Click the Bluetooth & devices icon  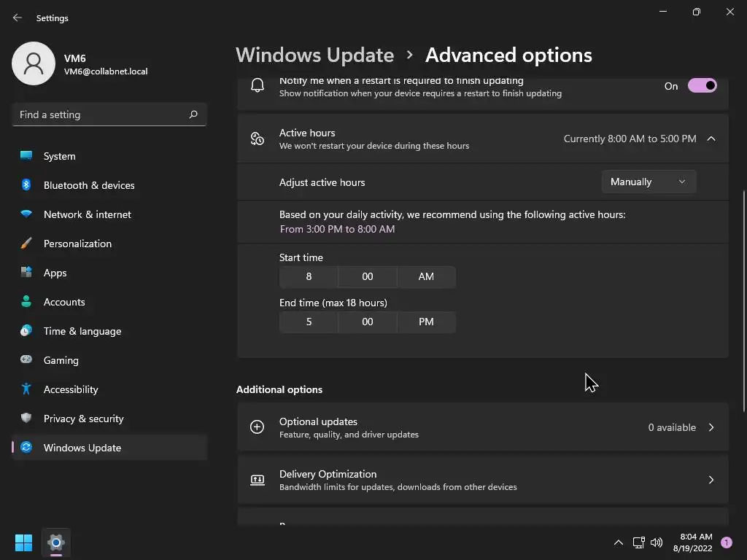tap(26, 185)
